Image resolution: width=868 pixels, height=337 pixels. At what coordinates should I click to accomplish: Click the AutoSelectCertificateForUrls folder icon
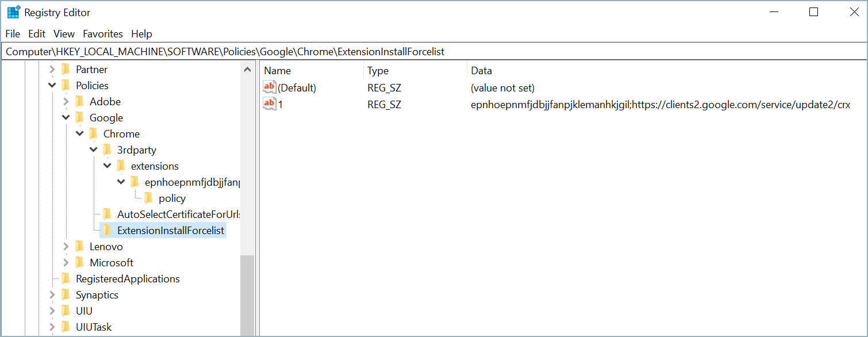click(107, 215)
